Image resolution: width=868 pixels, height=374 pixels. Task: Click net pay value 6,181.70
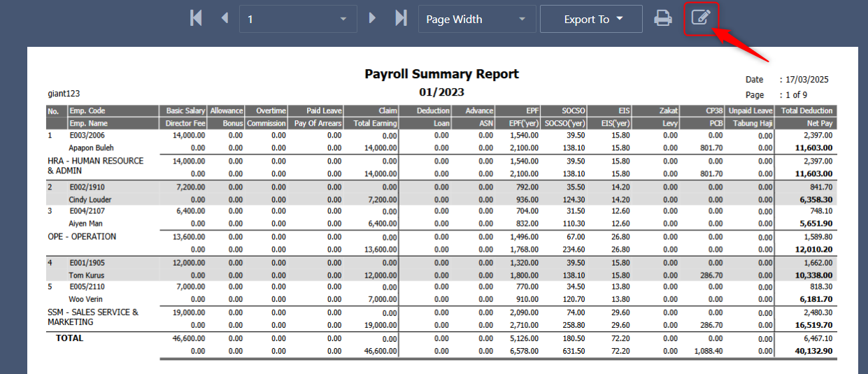[816, 299]
